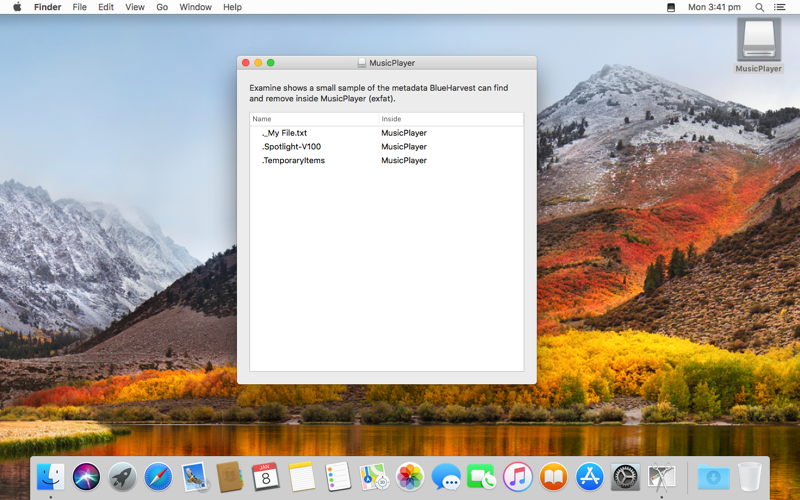The height and width of the screenshot is (500, 800).
Task: Open the View menu
Action: 135,7
